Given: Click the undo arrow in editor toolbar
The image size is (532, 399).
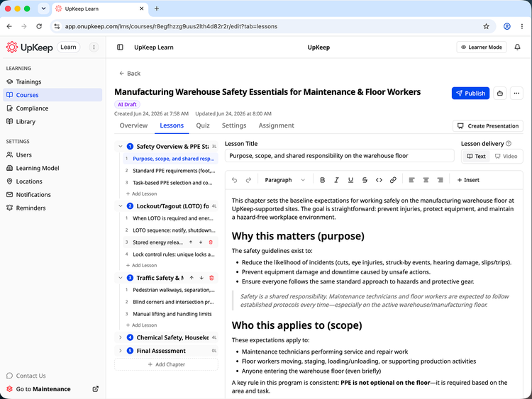Looking at the screenshot, I should [235, 180].
